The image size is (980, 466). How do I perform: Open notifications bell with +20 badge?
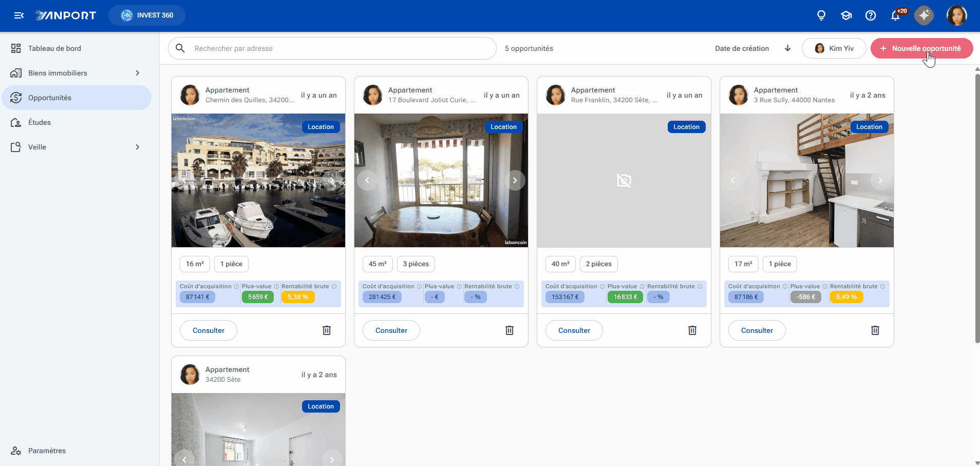[x=895, y=15]
